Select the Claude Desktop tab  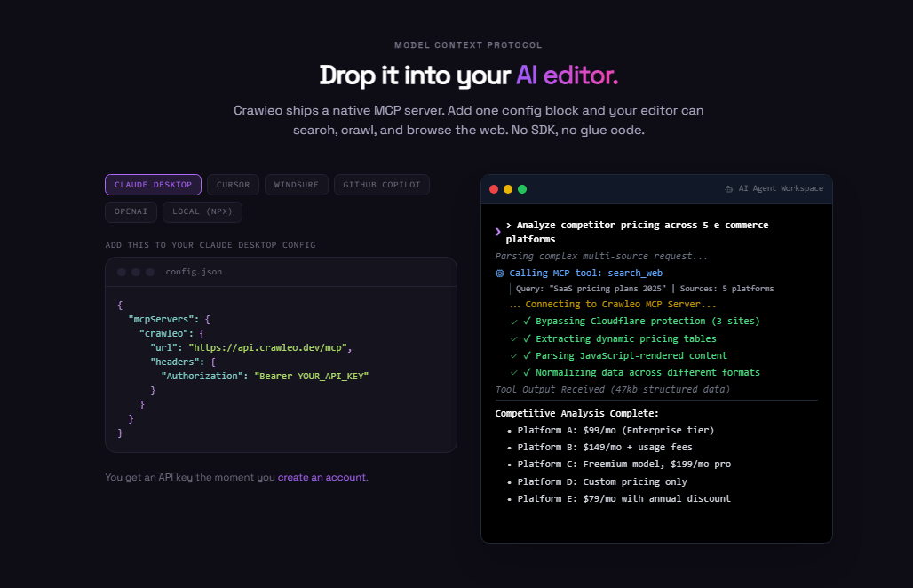(153, 185)
